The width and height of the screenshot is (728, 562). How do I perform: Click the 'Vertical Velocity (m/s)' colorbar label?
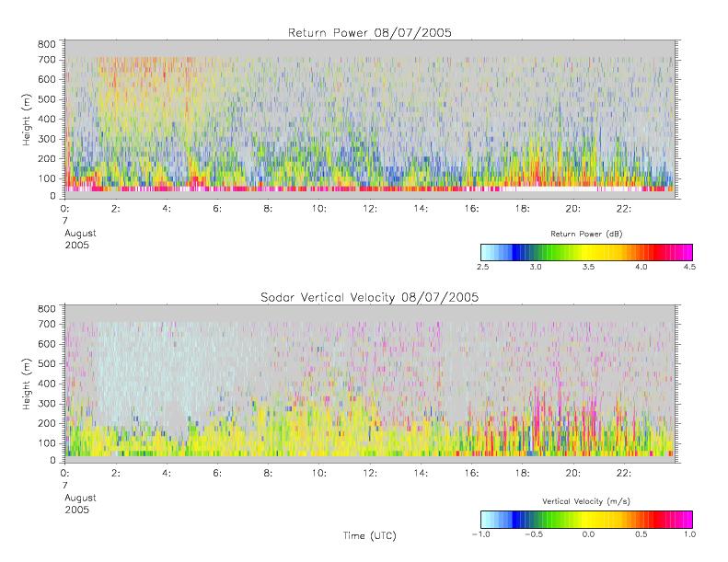586,501
